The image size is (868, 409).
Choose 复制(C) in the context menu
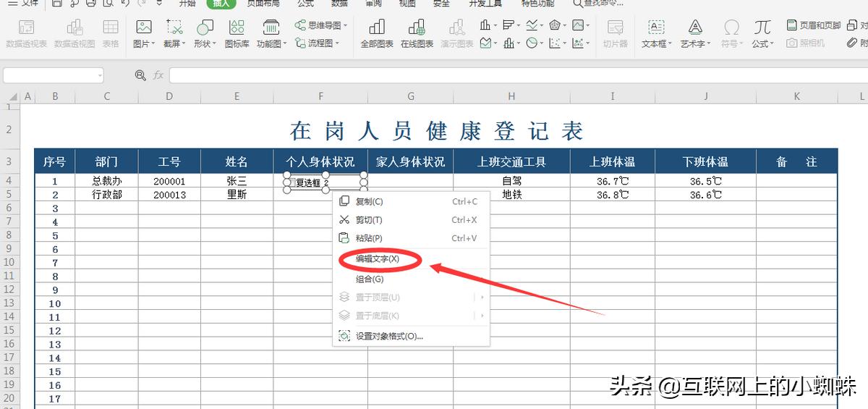tap(411, 201)
